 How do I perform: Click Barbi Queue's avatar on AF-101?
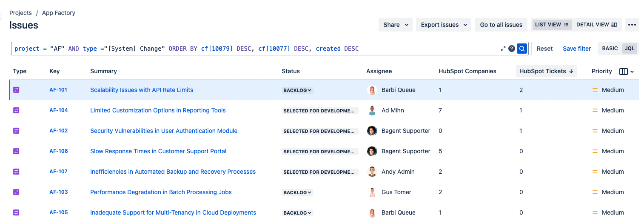pyautogui.click(x=372, y=90)
